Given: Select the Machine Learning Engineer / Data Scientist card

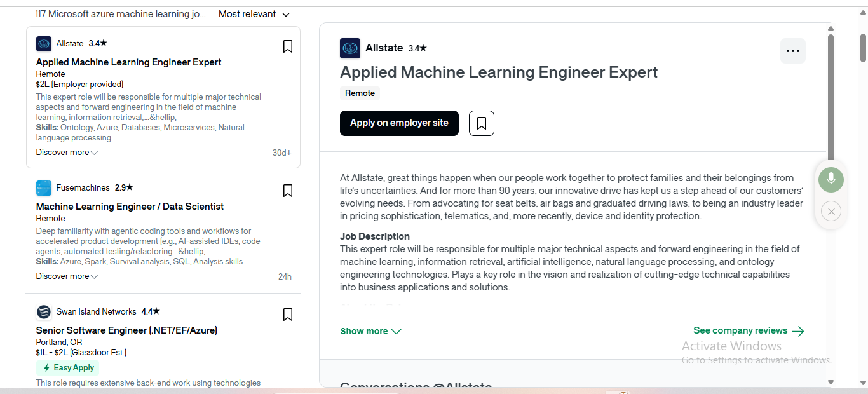Looking at the screenshot, I should pos(129,206).
